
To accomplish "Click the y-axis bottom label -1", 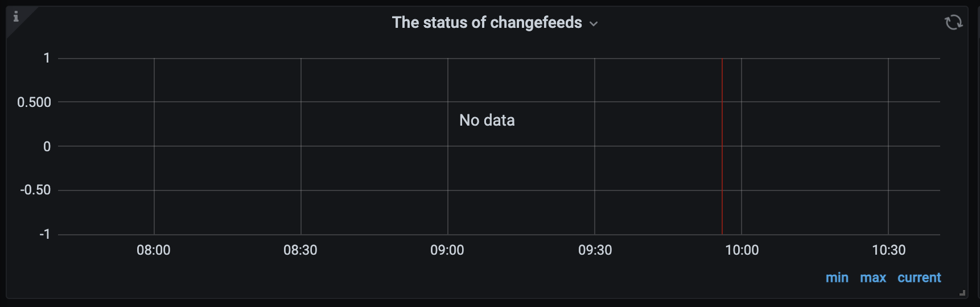I will click(x=44, y=234).
